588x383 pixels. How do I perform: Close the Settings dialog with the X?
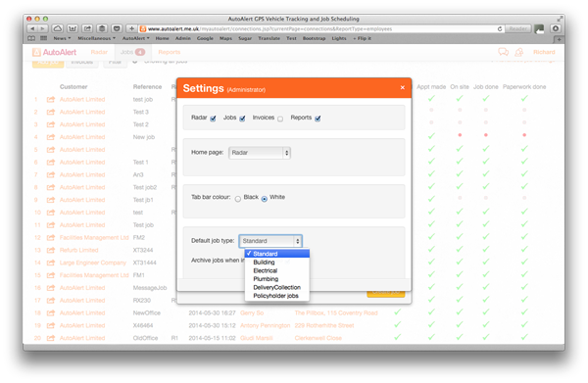[403, 87]
